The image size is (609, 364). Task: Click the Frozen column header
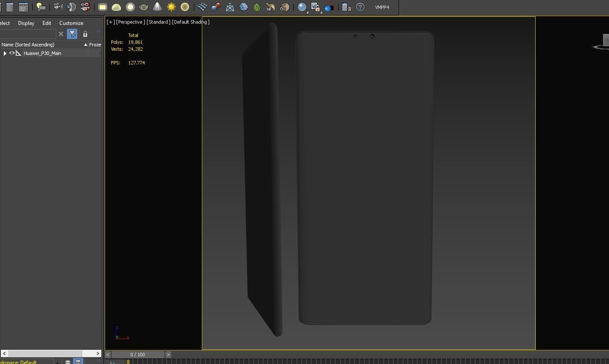(95, 45)
